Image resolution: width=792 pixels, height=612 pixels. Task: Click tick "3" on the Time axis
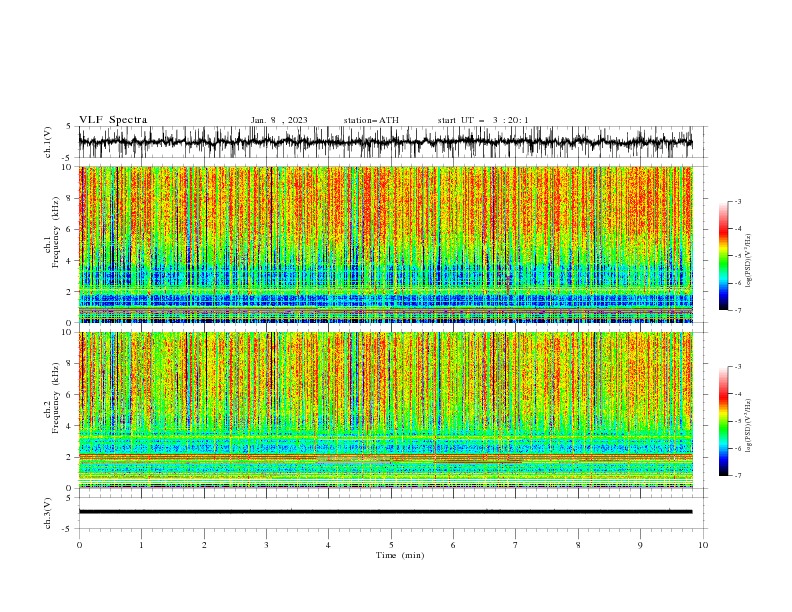(x=266, y=545)
